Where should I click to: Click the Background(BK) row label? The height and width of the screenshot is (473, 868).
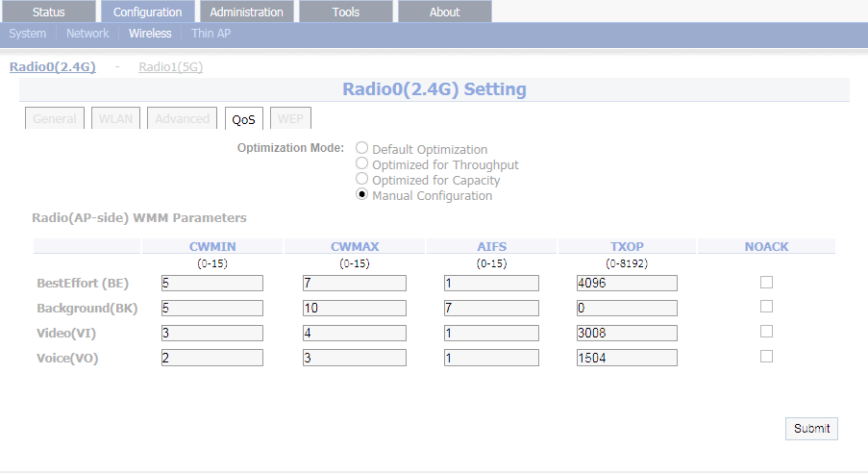pyautogui.click(x=87, y=308)
